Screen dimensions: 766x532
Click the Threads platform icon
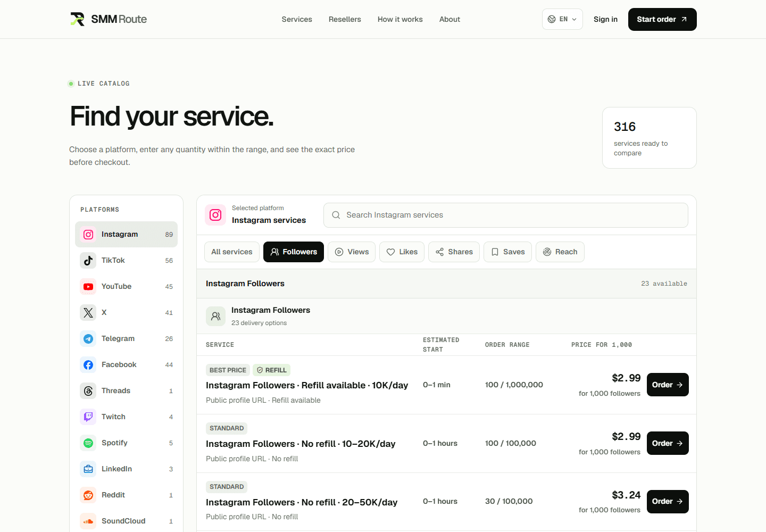pyautogui.click(x=88, y=391)
